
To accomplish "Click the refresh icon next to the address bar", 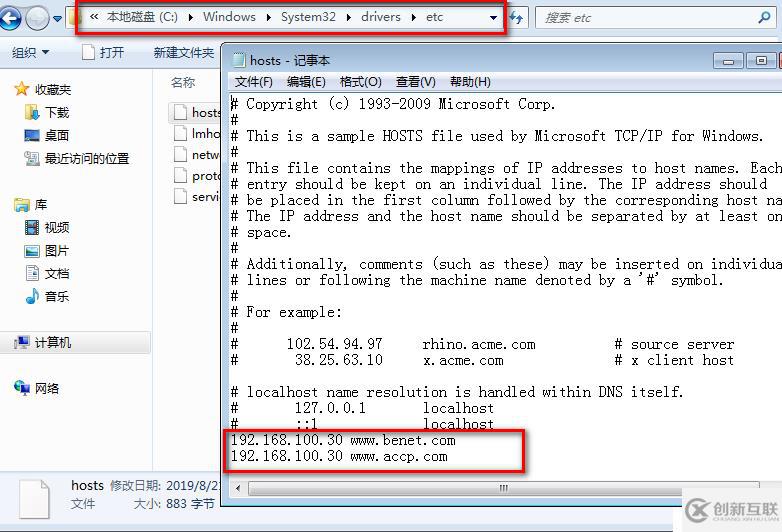I will point(516,18).
